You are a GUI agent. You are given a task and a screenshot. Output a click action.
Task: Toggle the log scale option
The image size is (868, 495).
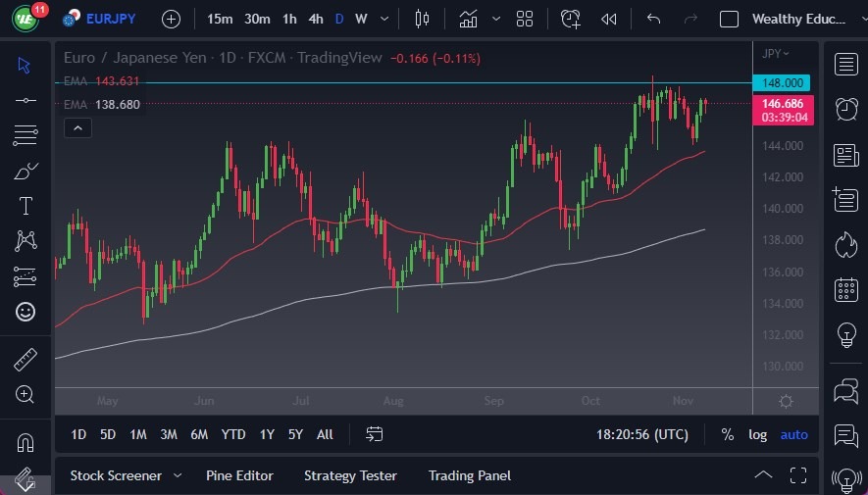click(758, 434)
